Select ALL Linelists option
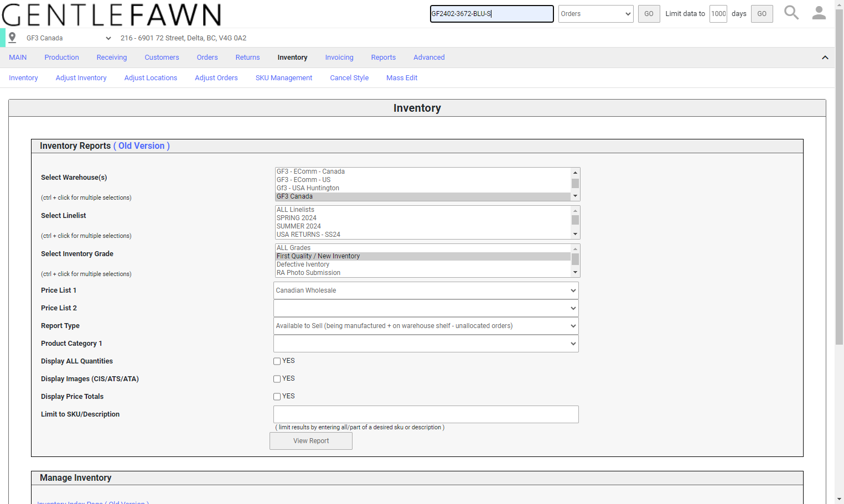844x504 pixels. [x=423, y=210]
